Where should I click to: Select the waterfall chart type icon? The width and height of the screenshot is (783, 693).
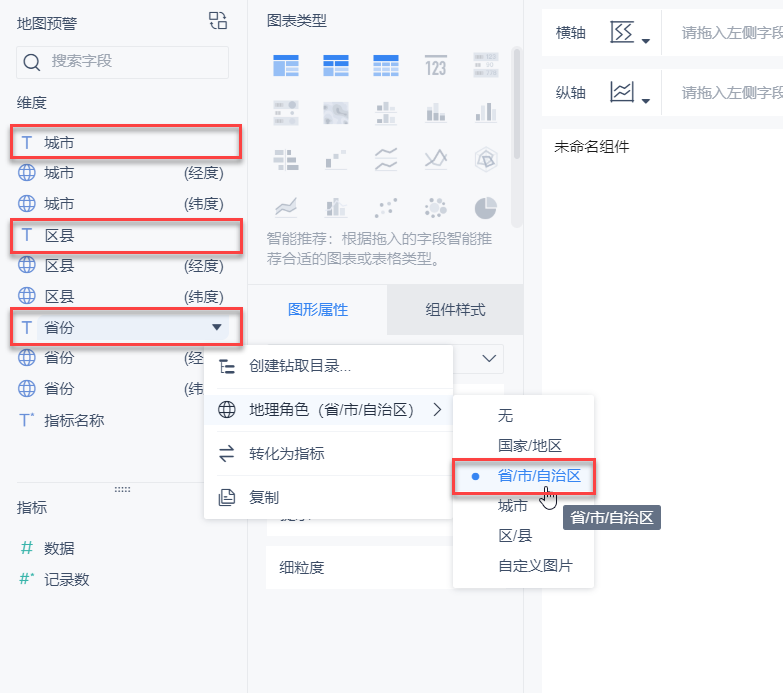pos(335,159)
